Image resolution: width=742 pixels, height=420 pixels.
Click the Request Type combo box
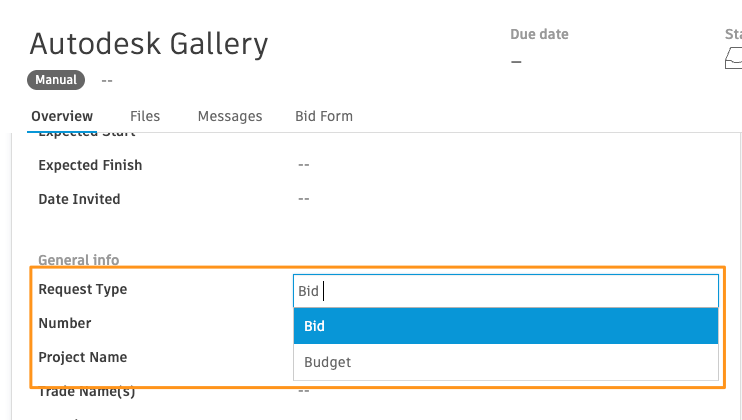click(x=506, y=291)
